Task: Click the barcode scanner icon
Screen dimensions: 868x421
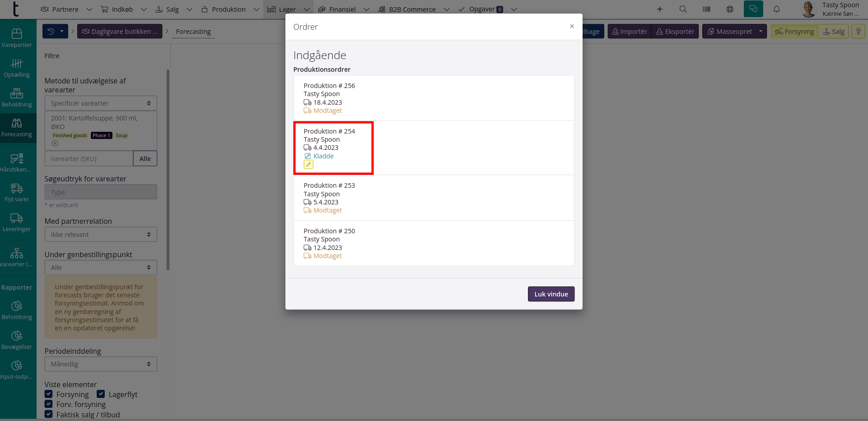Action: pos(706,9)
